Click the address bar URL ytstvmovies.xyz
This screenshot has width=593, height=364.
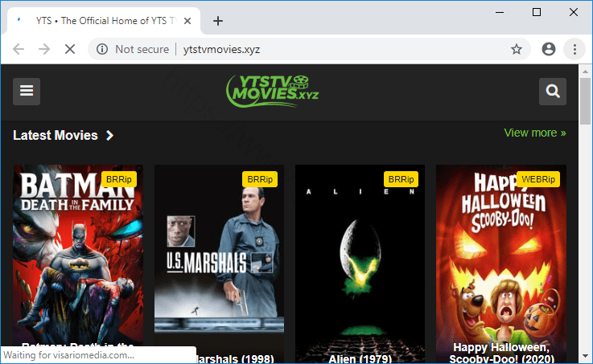(x=221, y=50)
